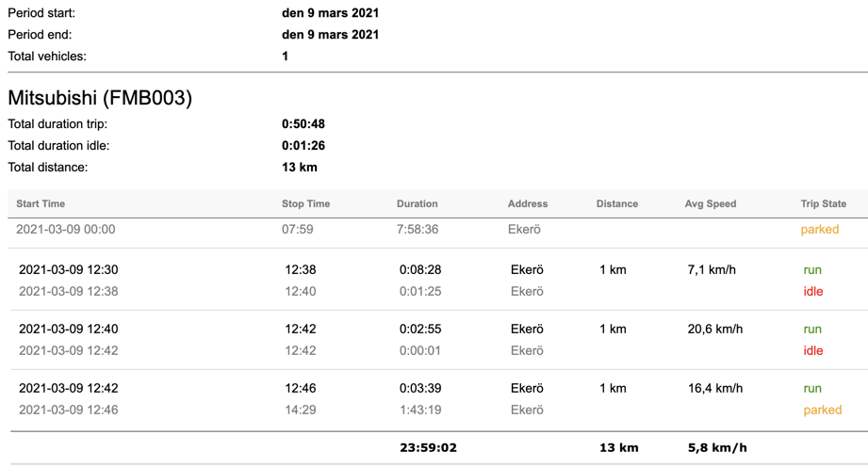
Task: Select the 2021-03-09 00:00 parked row
Action: [x=438, y=230]
